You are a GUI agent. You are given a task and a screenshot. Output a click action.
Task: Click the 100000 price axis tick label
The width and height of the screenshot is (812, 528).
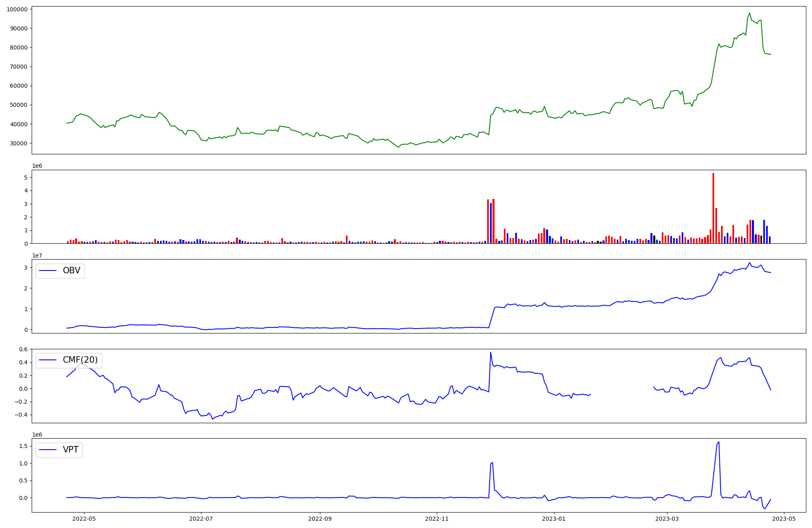17,9
